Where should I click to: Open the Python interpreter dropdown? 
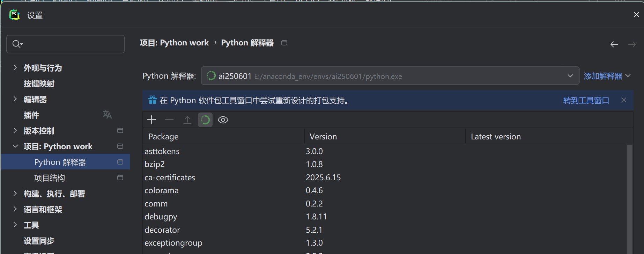[x=390, y=76]
